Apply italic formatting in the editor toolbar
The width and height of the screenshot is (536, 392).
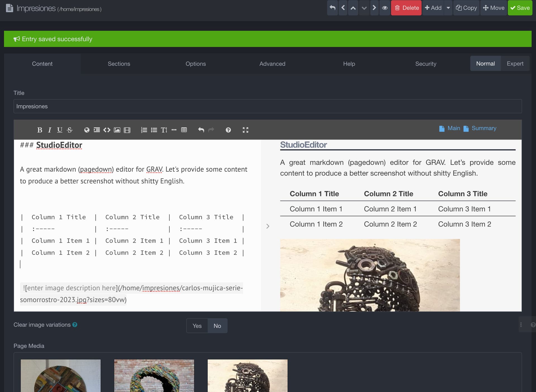(50, 130)
